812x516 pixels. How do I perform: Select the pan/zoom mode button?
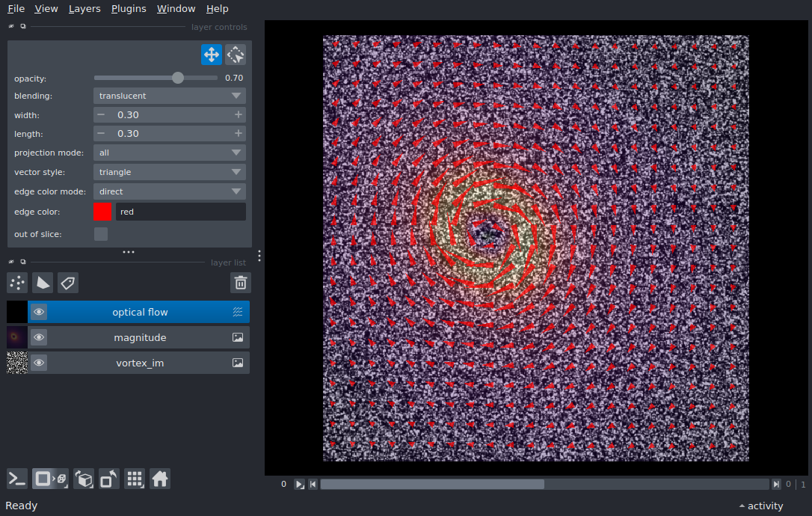tap(212, 55)
